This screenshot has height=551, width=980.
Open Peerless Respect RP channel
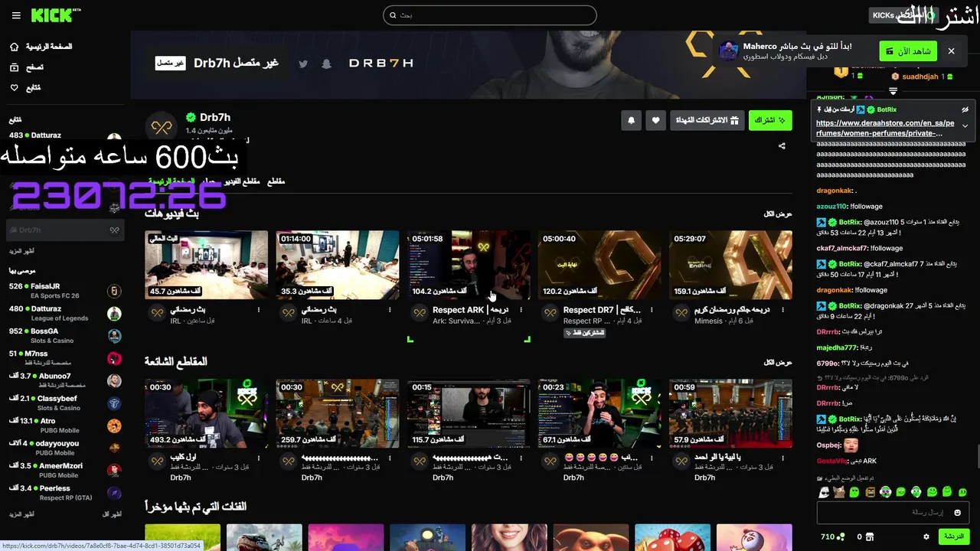tap(65, 493)
